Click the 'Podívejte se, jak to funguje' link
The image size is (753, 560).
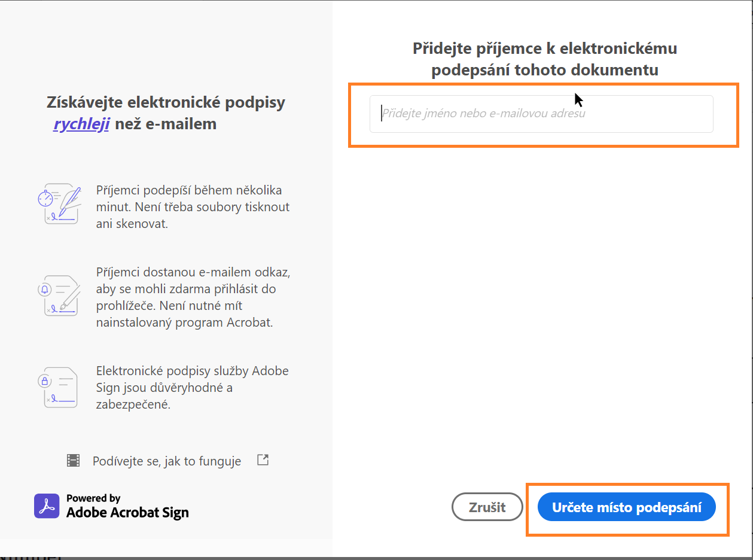166,461
